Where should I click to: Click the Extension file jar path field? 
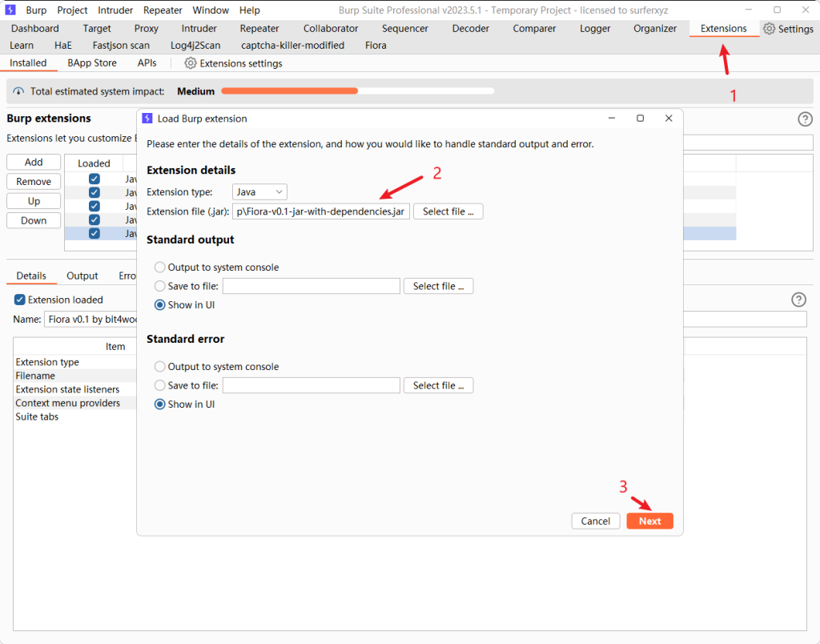320,211
